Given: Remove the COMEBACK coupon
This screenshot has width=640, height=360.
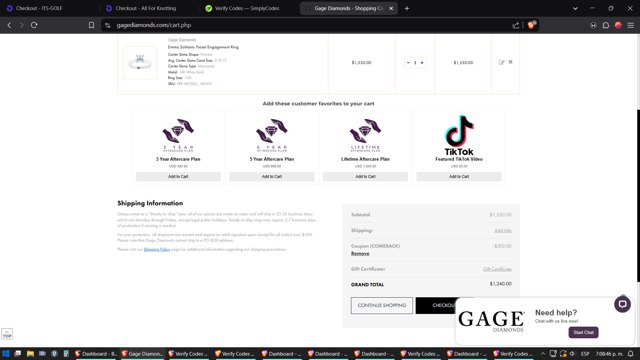Looking at the screenshot, I should (x=360, y=253).
